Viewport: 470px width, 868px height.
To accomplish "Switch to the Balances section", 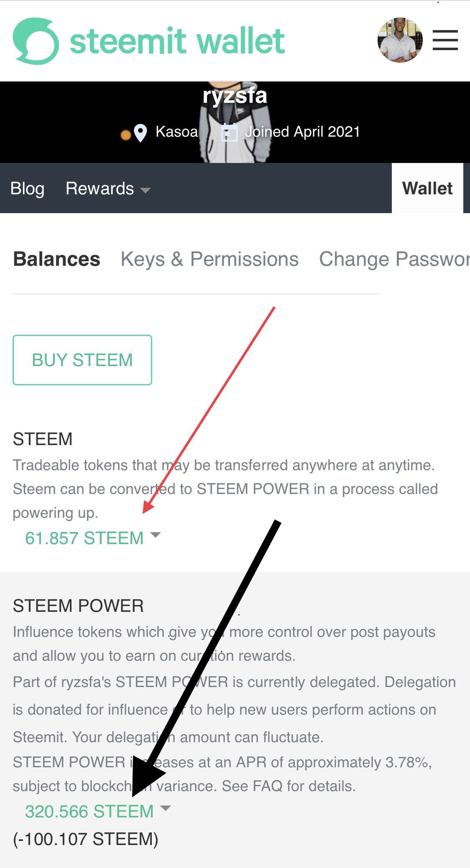I will coord(56,259).
